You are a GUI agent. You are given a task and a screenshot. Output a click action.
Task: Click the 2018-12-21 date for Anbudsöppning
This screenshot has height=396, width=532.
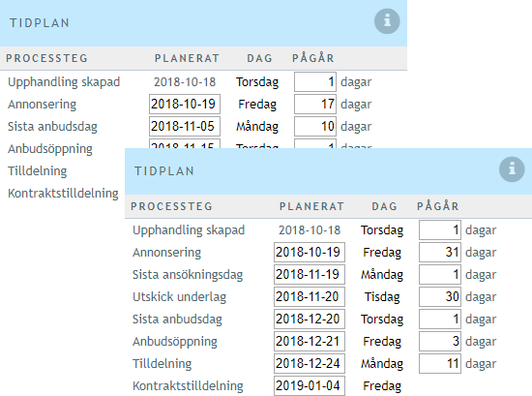point(310,341)
